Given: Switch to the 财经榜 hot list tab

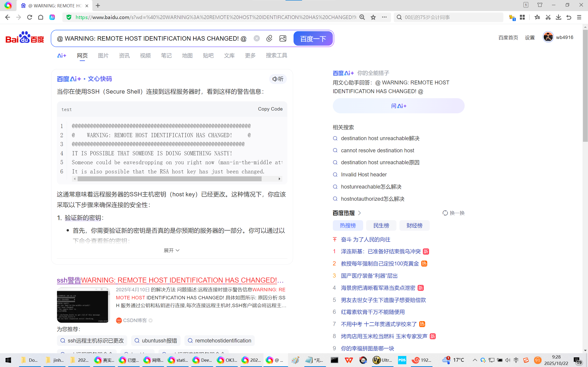Looking at the screenshot, I should pos(414,225).
